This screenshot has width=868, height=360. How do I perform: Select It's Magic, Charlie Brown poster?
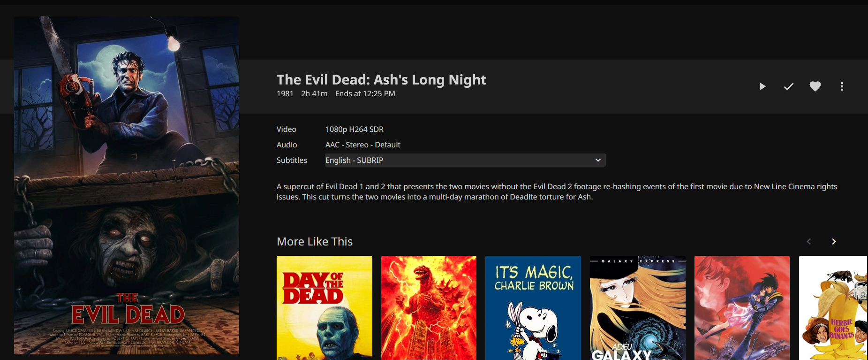click(x=533, y=308)
